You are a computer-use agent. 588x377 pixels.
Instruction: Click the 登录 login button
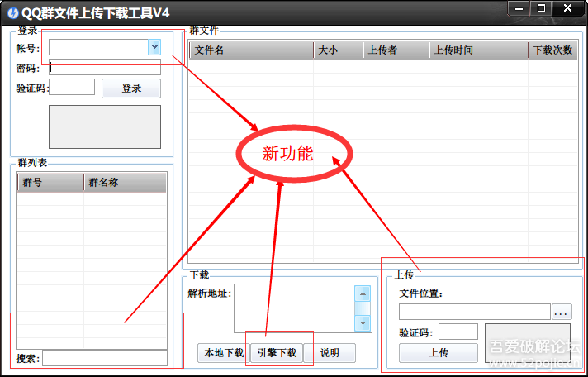[131, 88]
